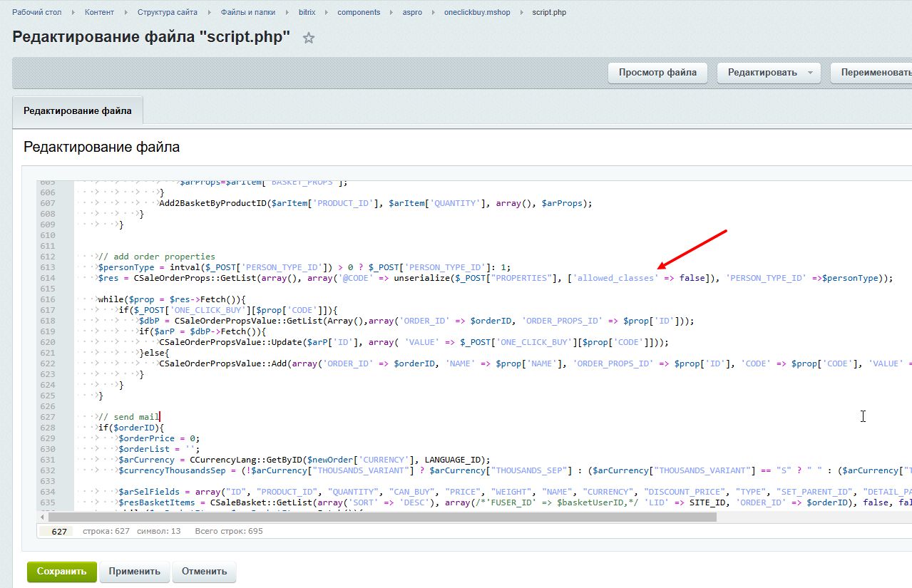Cancel editing with Отменить button
This screenshot has height=588, width=912.
click(x=204, y=571)
